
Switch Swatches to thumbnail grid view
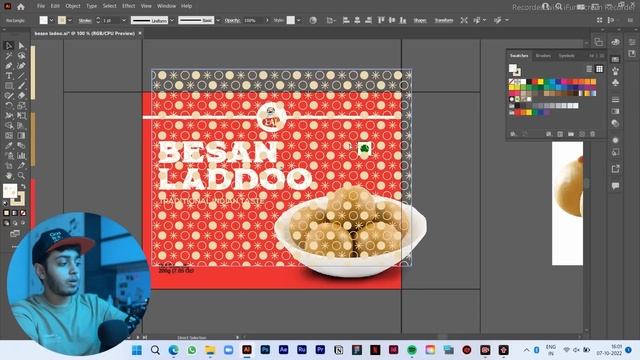point(599,69)
